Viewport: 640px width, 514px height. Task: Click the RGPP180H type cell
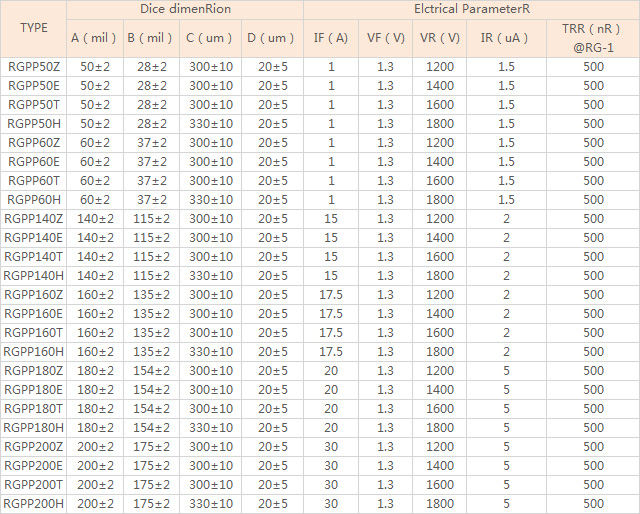pyautogui.click(x=34, y=427)
